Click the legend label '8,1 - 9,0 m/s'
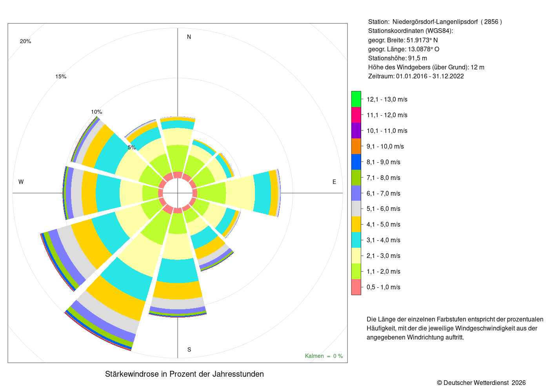549x392 pixels. [384, 162]
